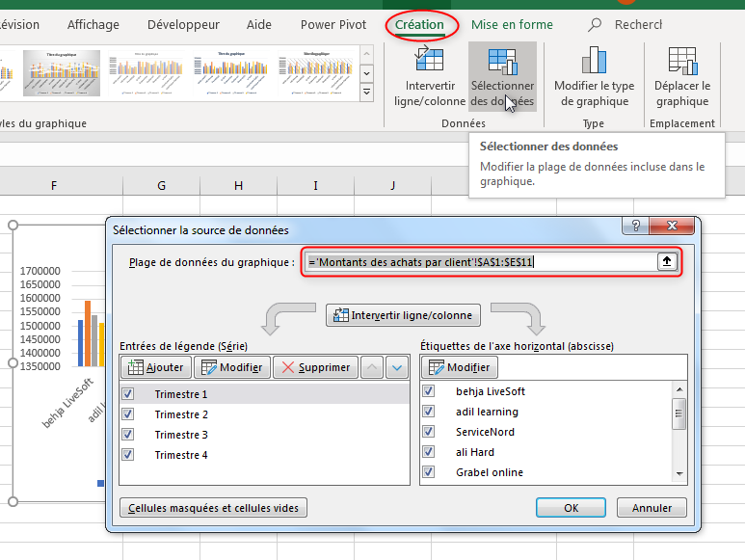The width and height of the screenshot is (745, 560).
Task: Uncheck ali Hard label checkbox
Action: pos(429,452)
